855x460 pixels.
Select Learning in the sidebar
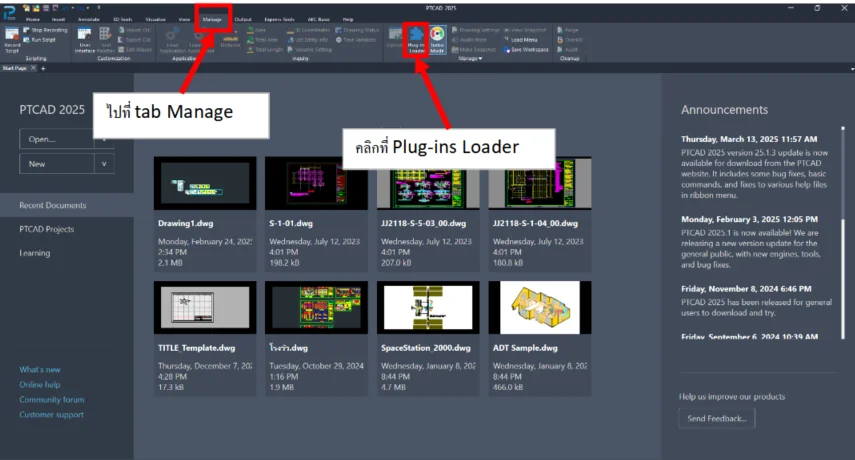click(35, 253)
